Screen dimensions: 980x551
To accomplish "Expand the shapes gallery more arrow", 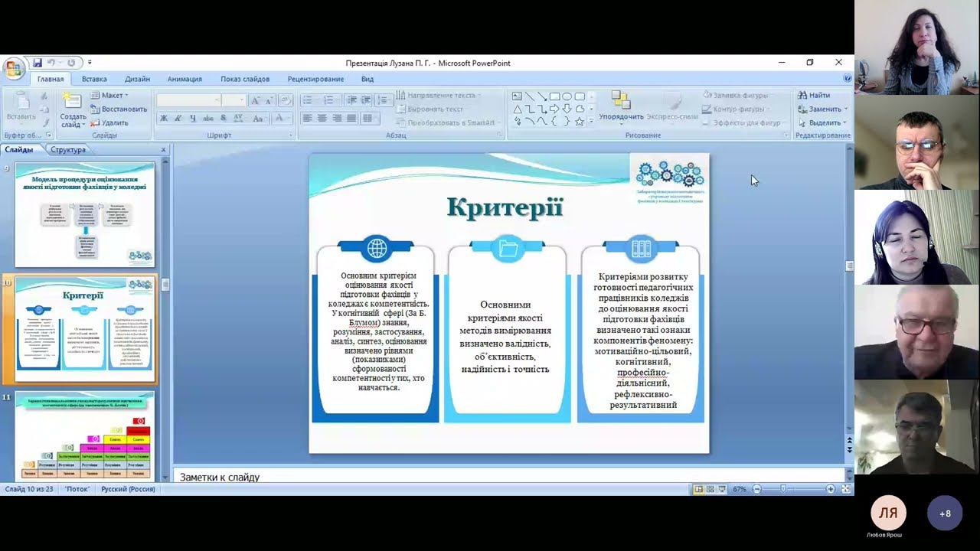I will coord(591,121).
